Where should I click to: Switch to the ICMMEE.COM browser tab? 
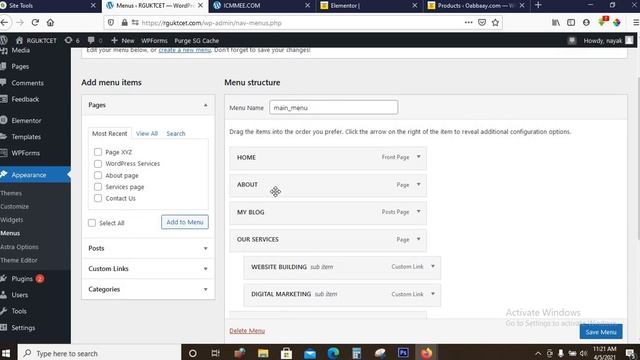[x=261, y=6]
